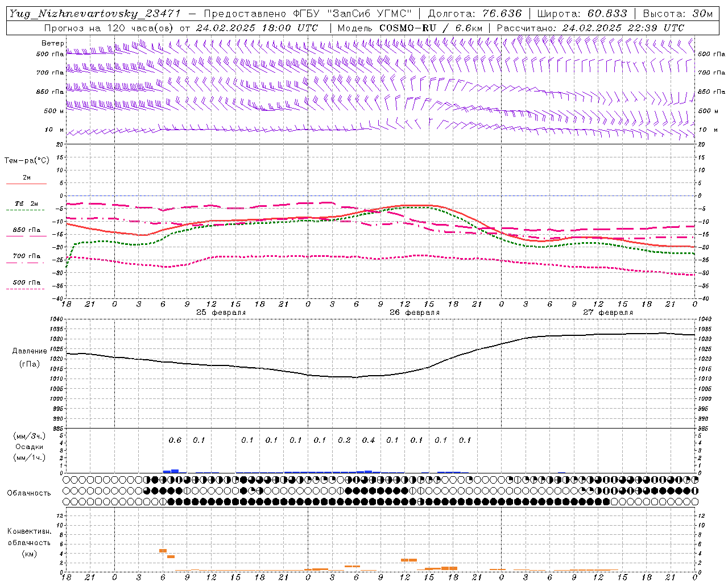Click the 'Давление' pressure panel label
This screenshot has height=582, width=728.
[x=30, y=351]
